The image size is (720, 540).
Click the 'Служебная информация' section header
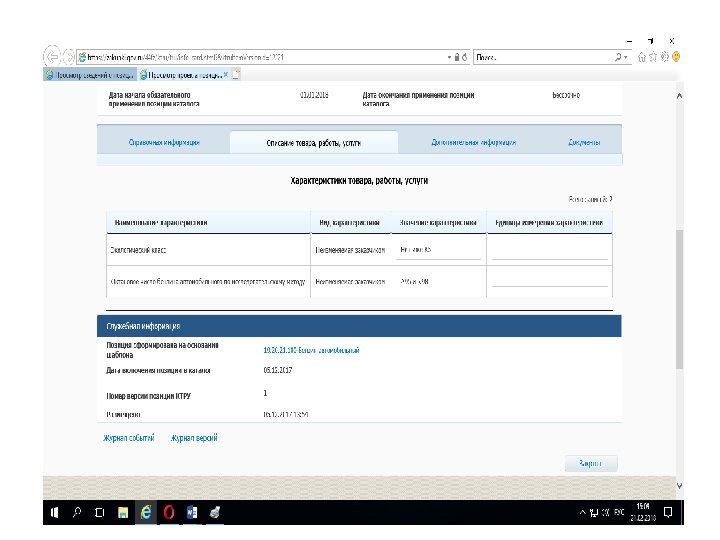tap(359, 326)
